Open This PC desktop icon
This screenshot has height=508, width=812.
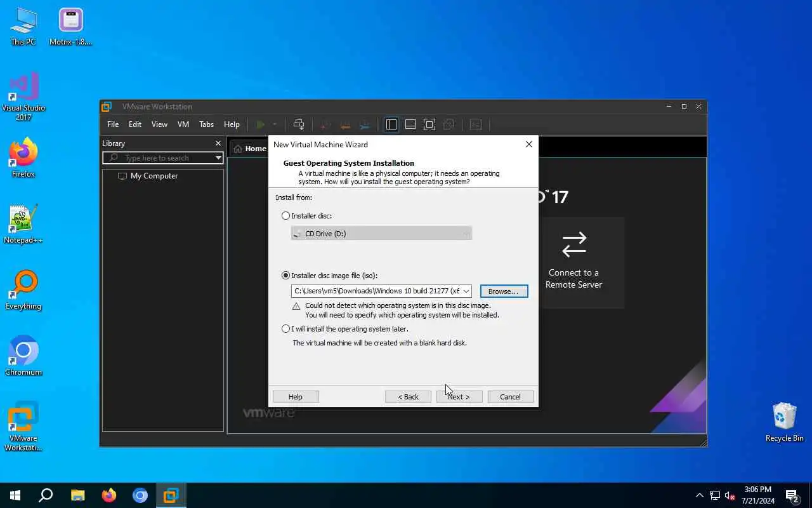pos(23,27)
